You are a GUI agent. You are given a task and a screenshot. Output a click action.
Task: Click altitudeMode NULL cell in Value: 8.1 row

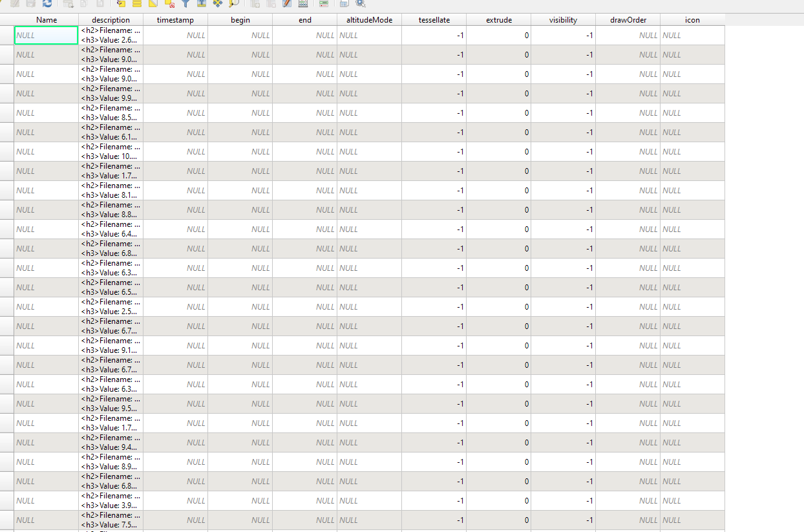coord(370,190)
